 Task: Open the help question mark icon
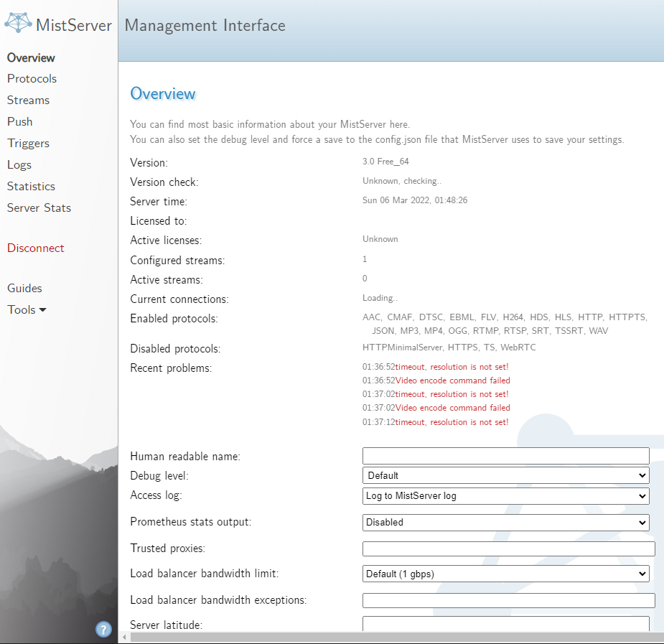click(x=104, y=629)
